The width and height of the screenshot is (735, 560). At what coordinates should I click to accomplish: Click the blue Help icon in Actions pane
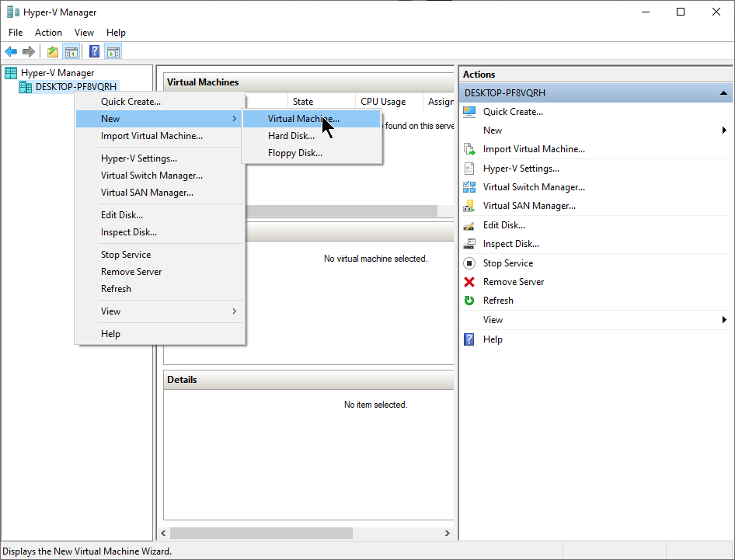pyautogui.click(x=469, y=339)
